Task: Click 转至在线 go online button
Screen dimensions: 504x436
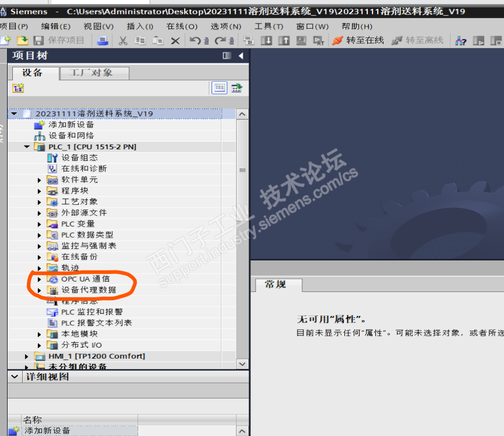Action: coord(358,40)
